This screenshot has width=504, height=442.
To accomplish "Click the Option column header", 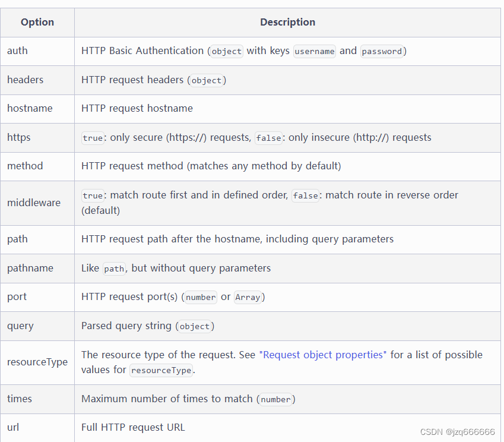I will point(37,22).
